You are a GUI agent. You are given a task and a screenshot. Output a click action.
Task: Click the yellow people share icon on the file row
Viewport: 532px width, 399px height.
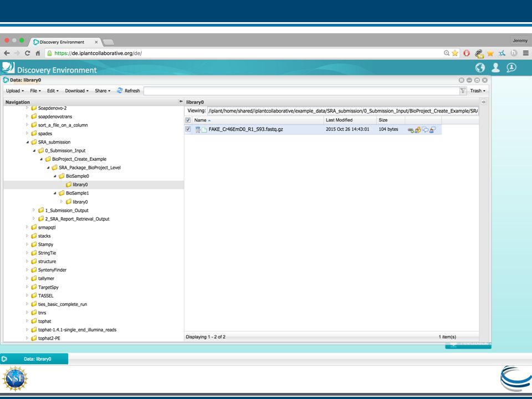[418, 130]
